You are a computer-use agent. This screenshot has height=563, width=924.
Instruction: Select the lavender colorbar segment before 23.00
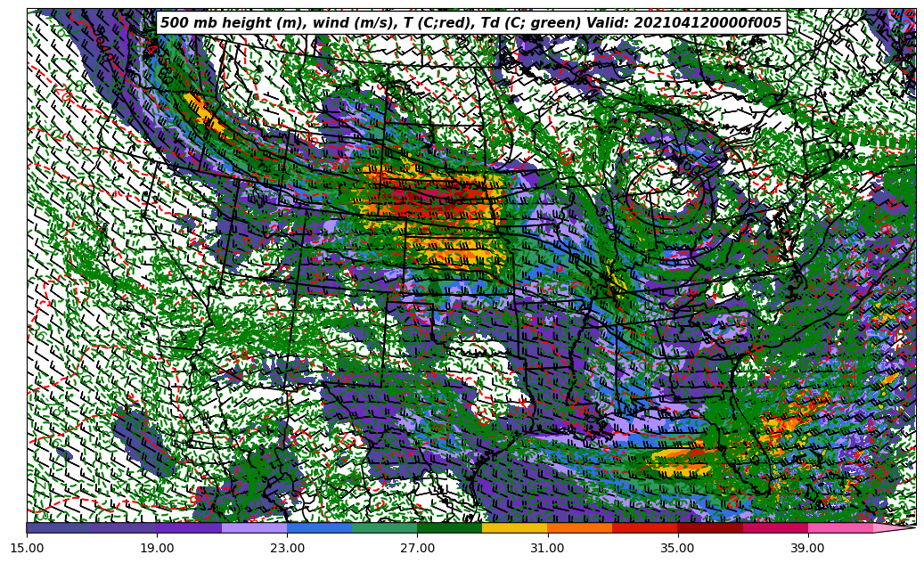pyautogui.click(x=255, y=527)
